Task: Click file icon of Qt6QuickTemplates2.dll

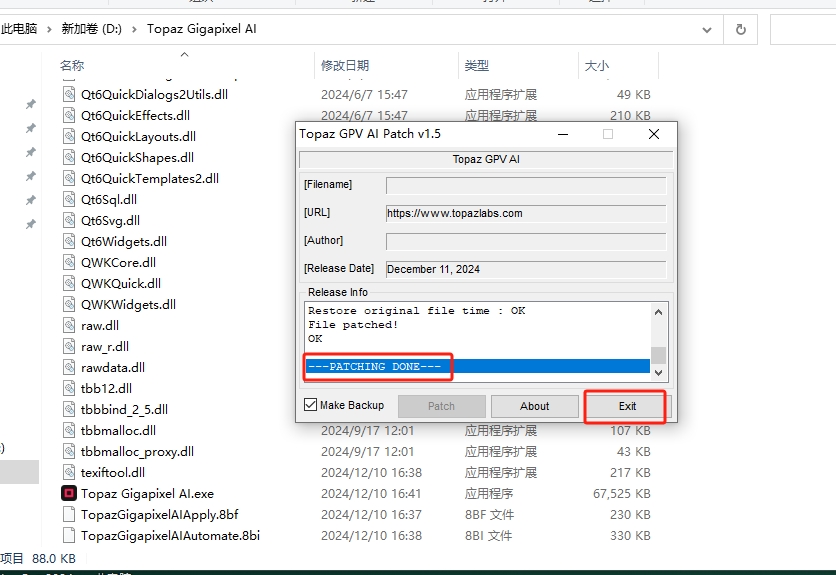Action: coord(69,178)
